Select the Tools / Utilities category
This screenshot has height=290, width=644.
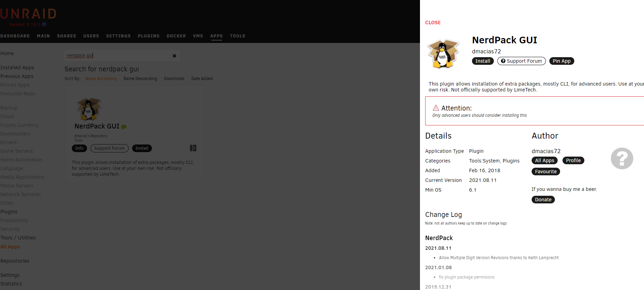[x=18, y=238]
